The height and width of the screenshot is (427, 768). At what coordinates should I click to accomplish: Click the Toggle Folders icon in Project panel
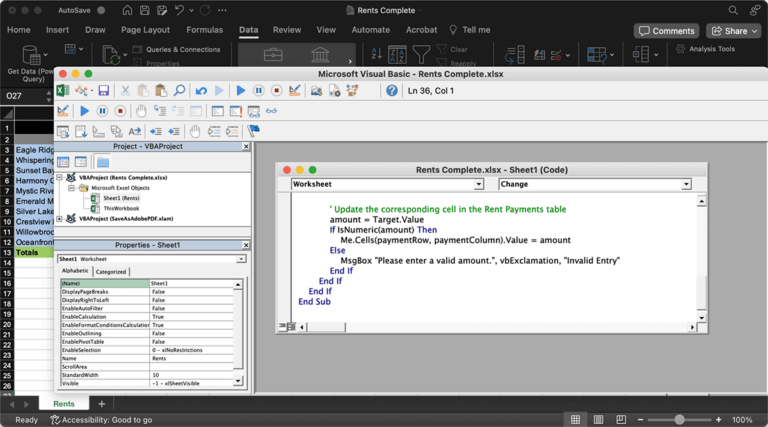[102, 162]
